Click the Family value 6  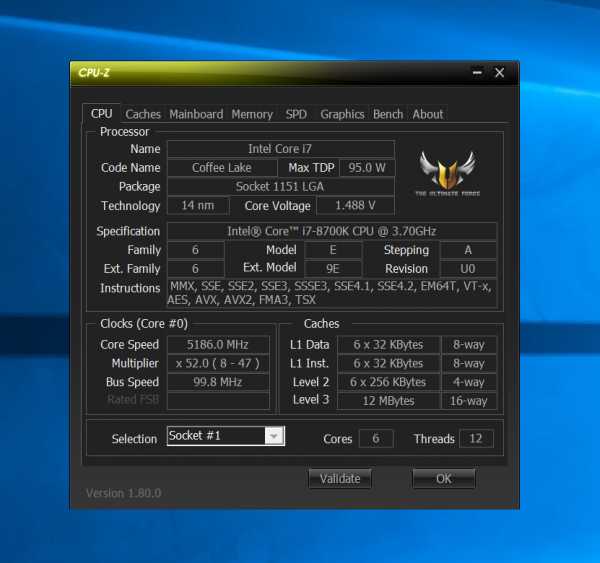tap(196, 250)
